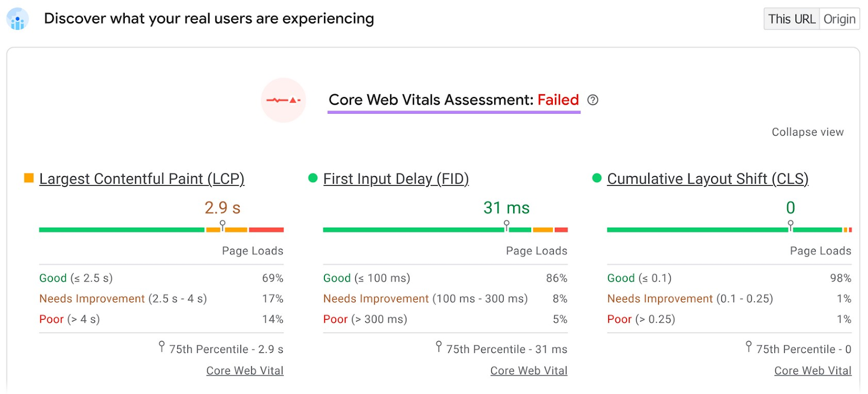
Task: Click the green dot beside CLS
Action: pyautogui.click(x=597, y=178)
